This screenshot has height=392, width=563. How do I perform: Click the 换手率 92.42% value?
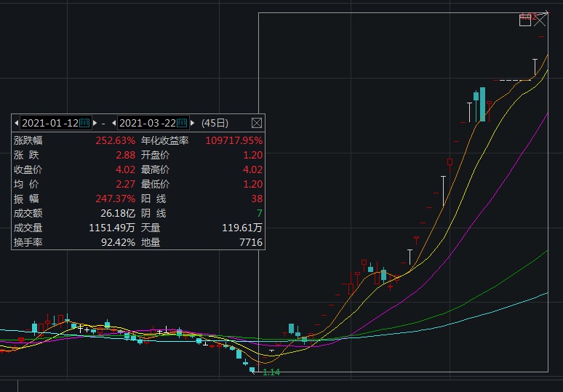click(x=118, y=242)
